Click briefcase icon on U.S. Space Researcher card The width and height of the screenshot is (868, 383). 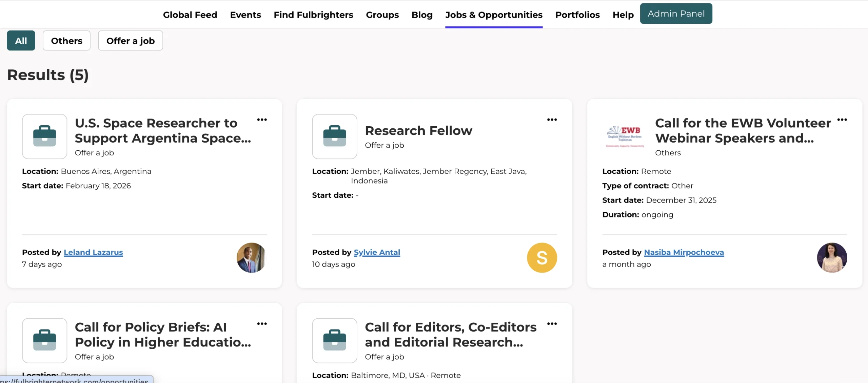pos(44,136)
